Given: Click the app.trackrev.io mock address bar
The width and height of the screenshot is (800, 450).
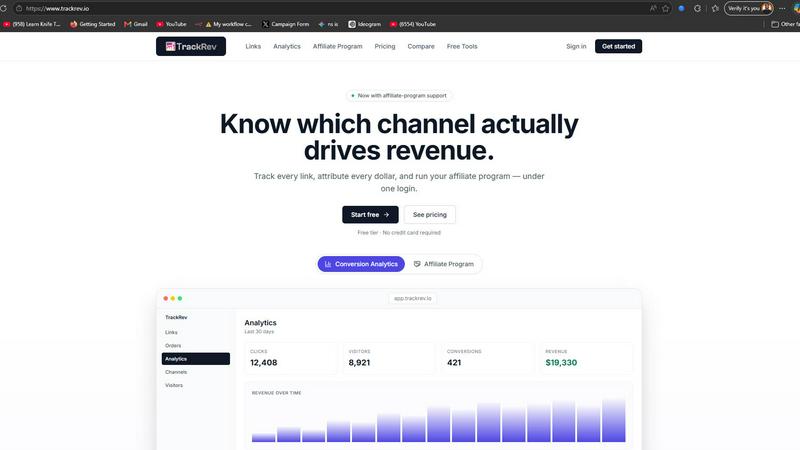Looking at the screenshot, I should tap(413, 298).
